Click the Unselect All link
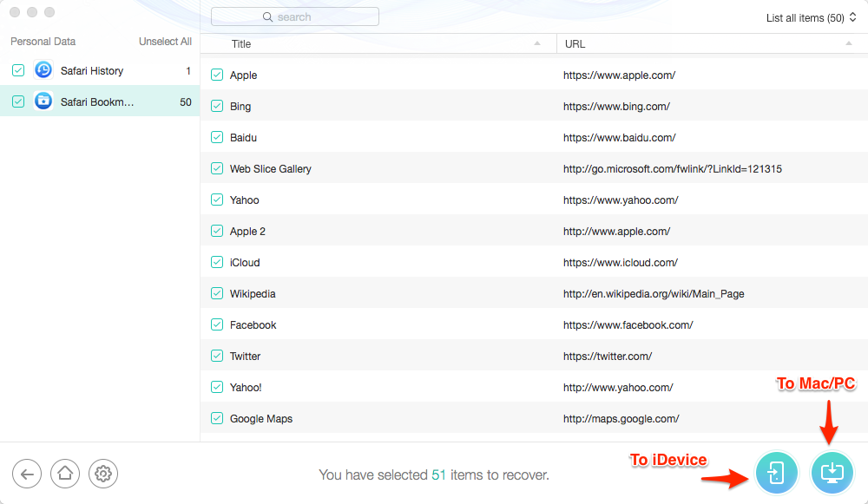 [x=165, y=42]
